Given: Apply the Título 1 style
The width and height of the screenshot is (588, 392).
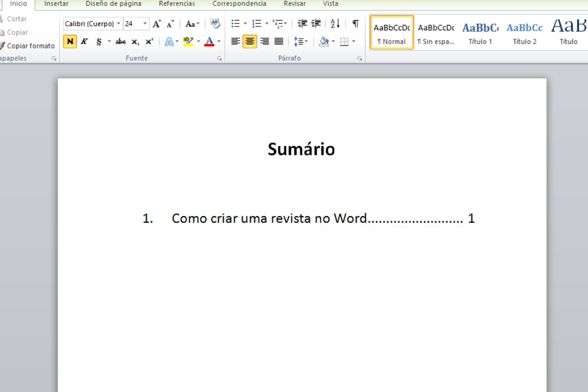Looking at the screenshot, I should 480,32.
